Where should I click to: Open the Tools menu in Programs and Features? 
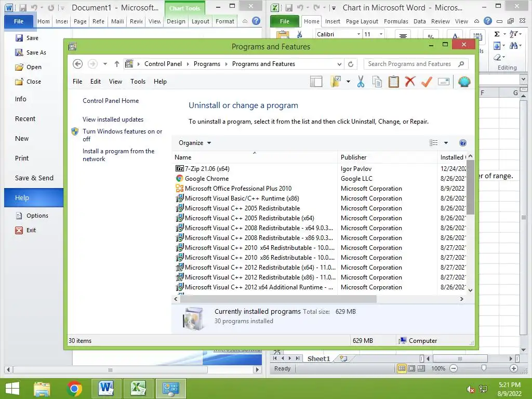(138, 82)
